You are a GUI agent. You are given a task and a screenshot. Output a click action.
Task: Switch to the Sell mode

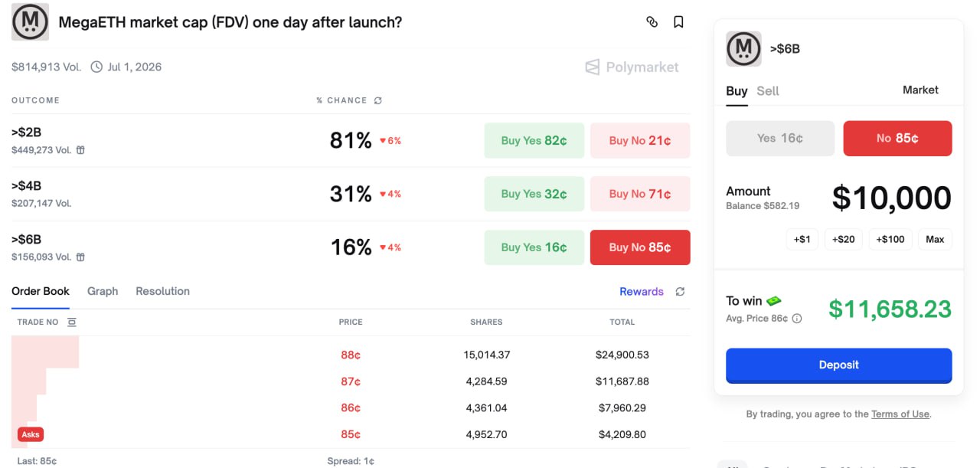point(767,91)
